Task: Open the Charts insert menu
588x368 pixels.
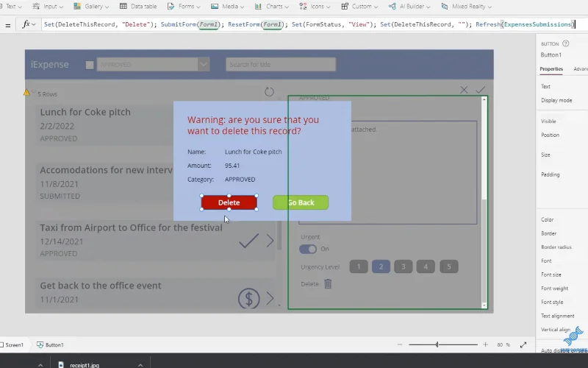Action: point(271,7)
